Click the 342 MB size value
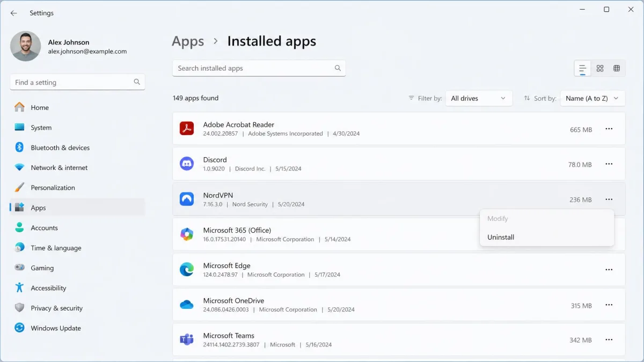The width and height of the screenshot is (644, 362). pyautogui.click(x=581, y=340)
